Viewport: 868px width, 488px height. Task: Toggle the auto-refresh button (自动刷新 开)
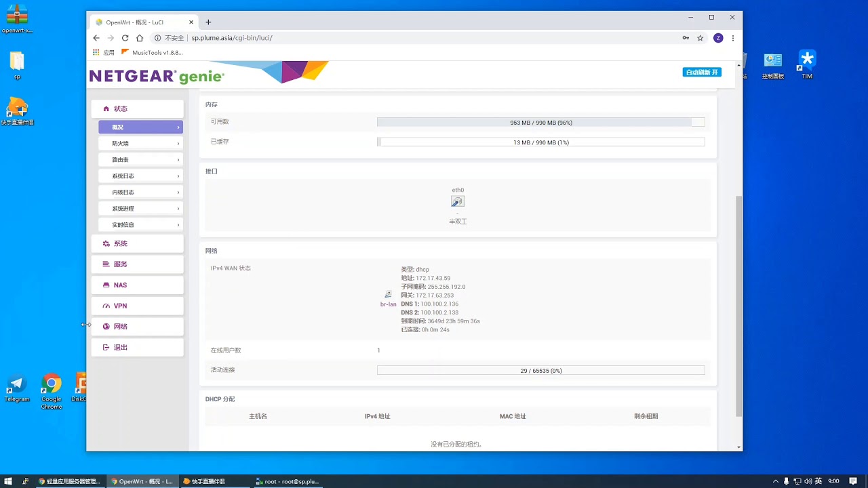(x=701, y=73)
